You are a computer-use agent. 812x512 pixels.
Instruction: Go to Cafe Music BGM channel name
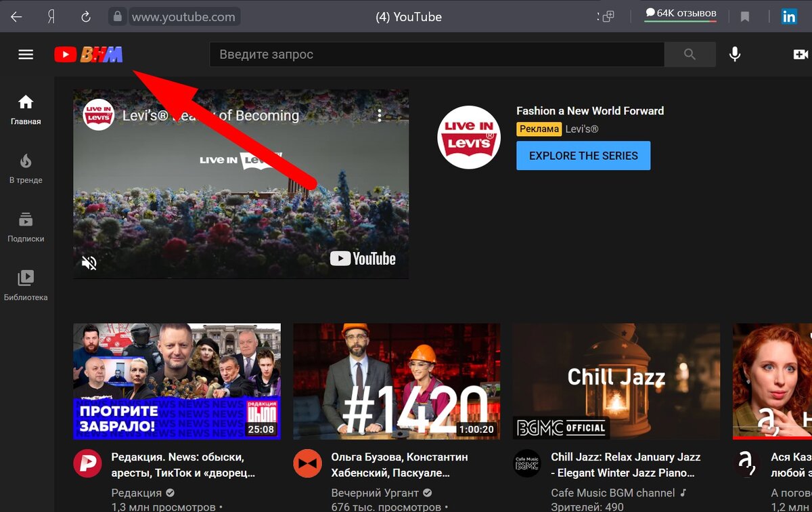click(x=612, y=493)
